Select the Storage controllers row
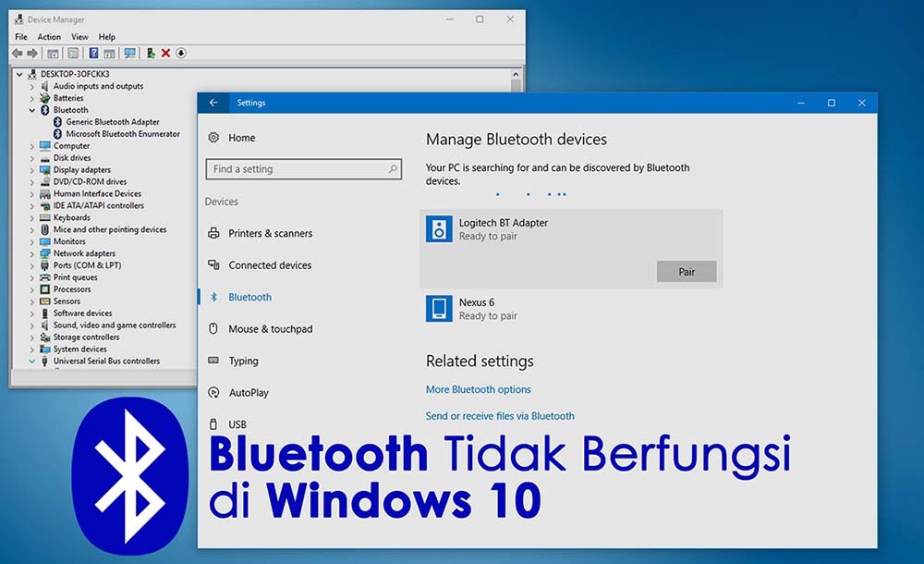The height and width of the screenshot is (564, 924). [x=86, y=337]
